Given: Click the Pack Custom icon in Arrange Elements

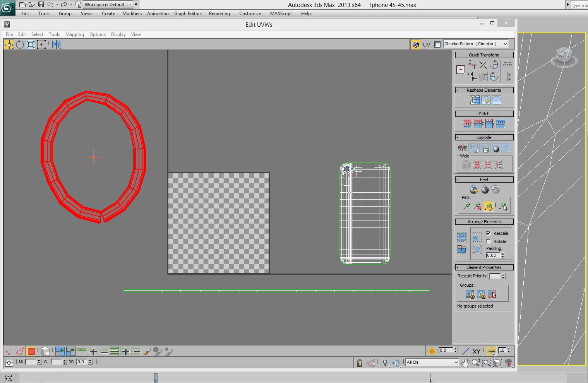Looking at the screenshot, I should (462, 237).
